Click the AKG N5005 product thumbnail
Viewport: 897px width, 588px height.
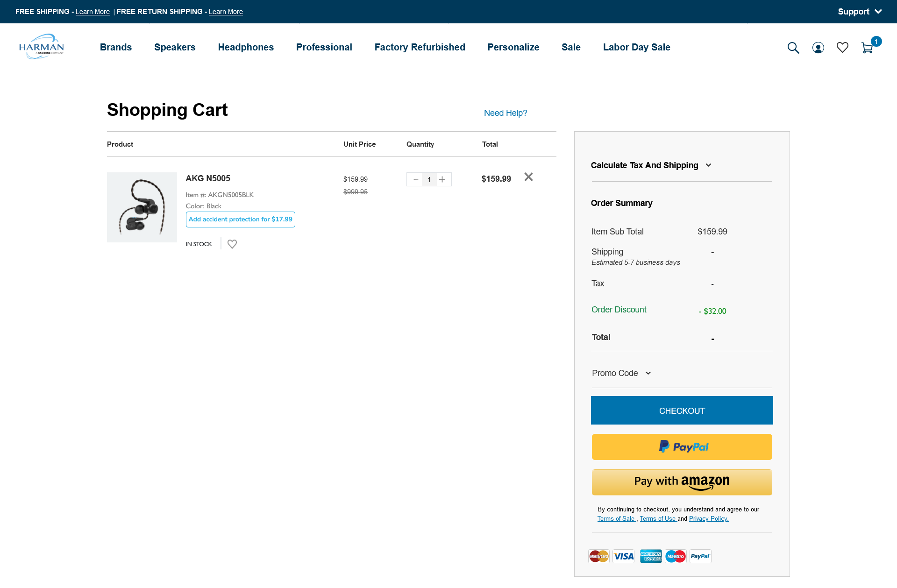click(x=142, y=207)
